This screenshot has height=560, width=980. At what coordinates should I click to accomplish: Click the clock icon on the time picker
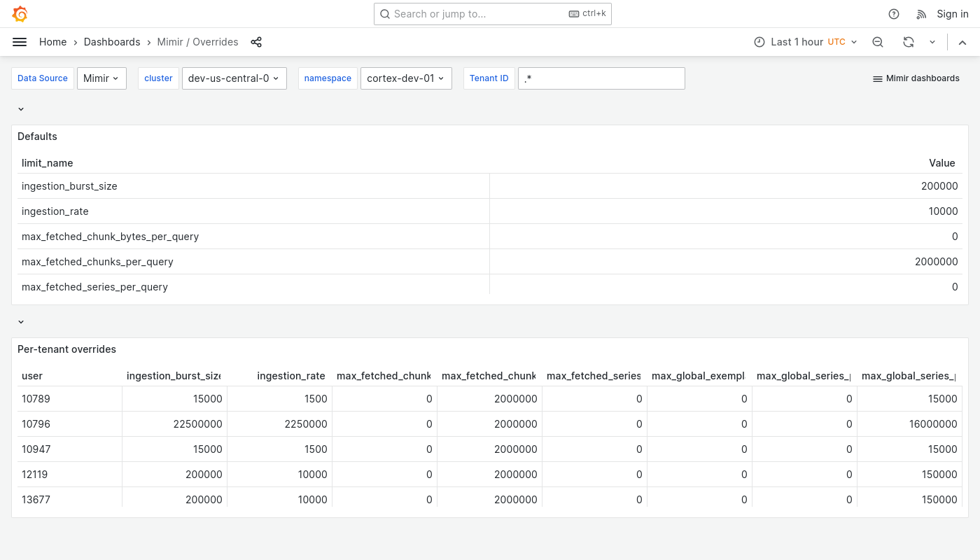759,42
